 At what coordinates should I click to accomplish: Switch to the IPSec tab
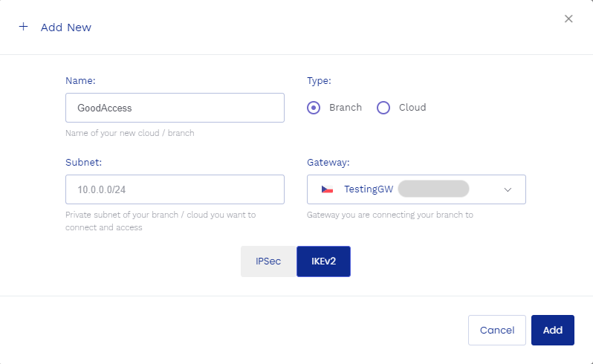268,261
